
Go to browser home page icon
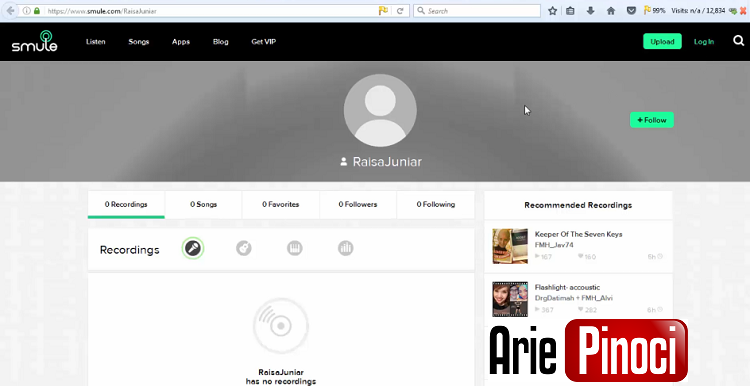pos(611,11)
